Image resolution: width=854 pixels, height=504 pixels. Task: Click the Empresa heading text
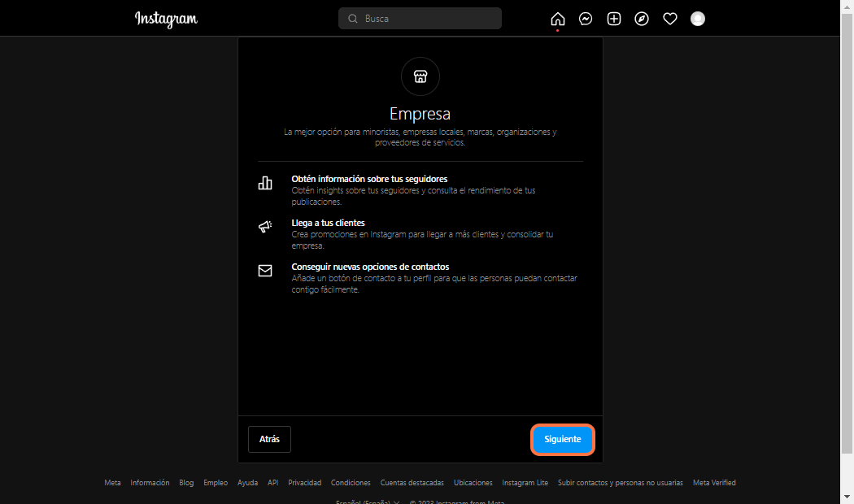(x=420, y=114)
